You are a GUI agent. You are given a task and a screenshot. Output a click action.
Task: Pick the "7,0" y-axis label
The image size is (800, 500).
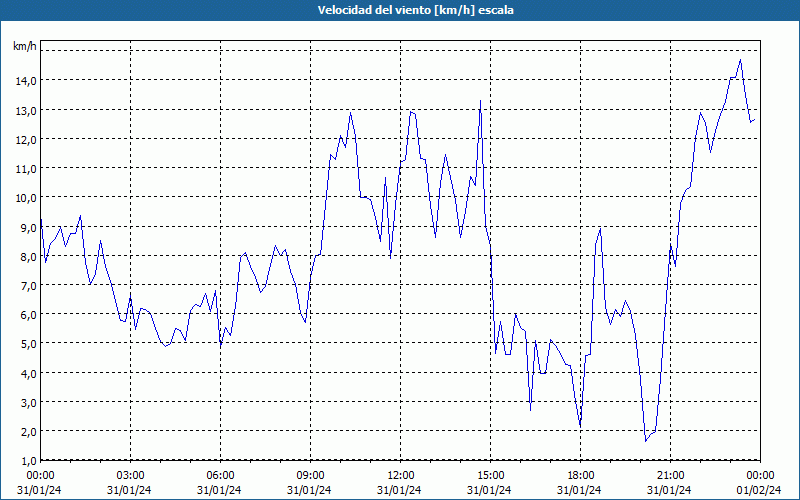(x=28, y=285)
